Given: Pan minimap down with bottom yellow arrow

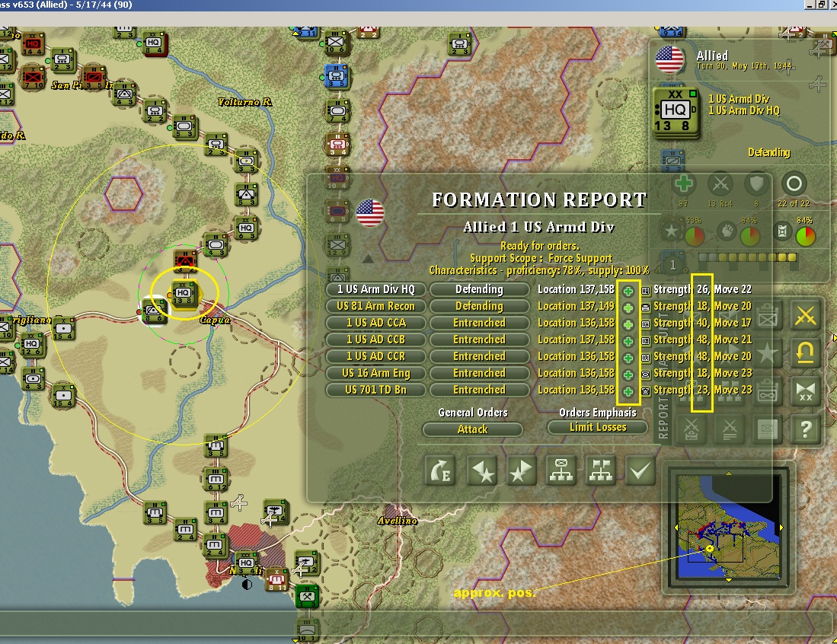Looking at the screenshot, I should 729,580.
